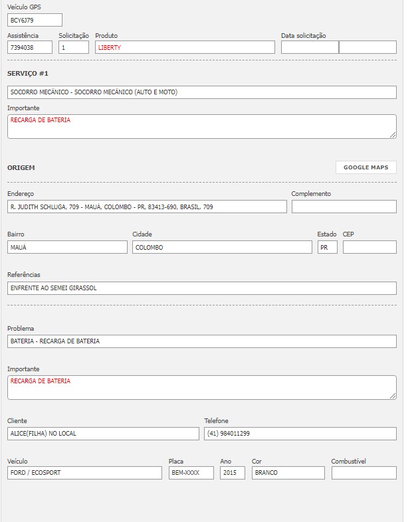Click the Estado field showing PR
420x522 pixels.
pos(327,247)
